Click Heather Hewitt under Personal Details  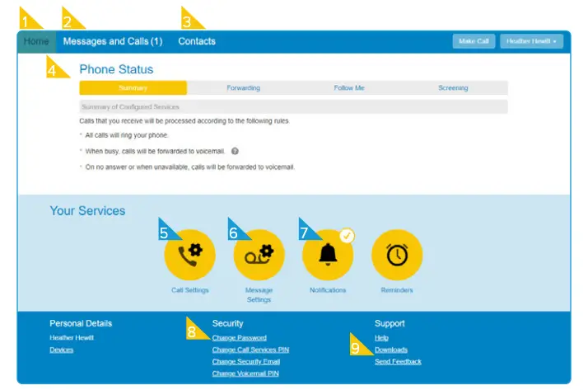tap(72, 338)
